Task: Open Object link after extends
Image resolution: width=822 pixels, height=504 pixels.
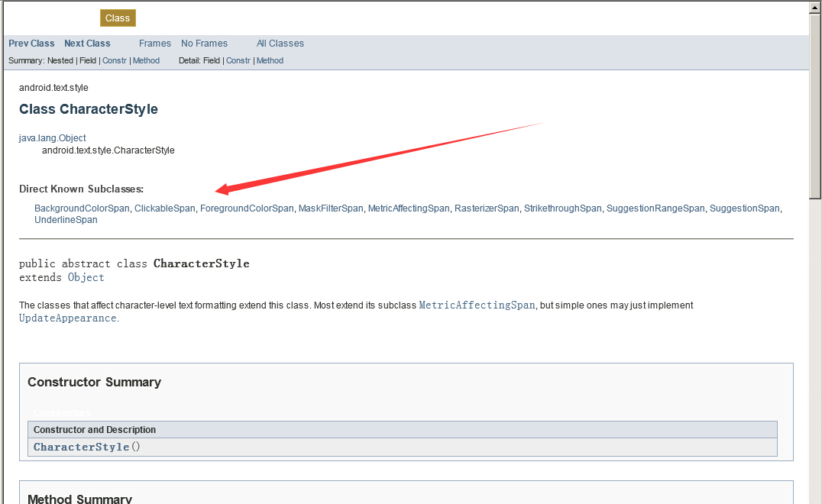Action: (x=86, y=277)
